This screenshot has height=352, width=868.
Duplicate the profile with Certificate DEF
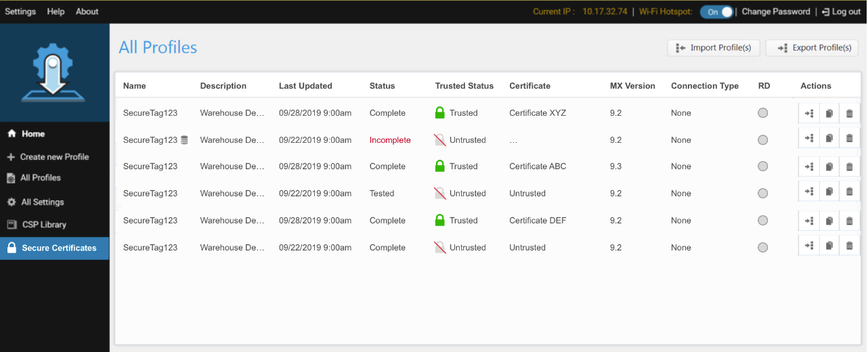coord(829,221)
